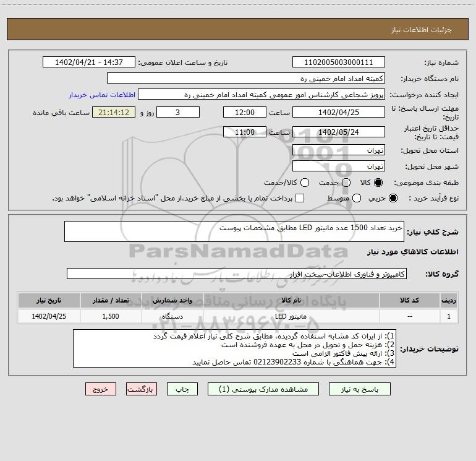Screen dimensions: 476x461
Task: Click the ایجاد کننده درخواست field
Action: tap(261, 94)
